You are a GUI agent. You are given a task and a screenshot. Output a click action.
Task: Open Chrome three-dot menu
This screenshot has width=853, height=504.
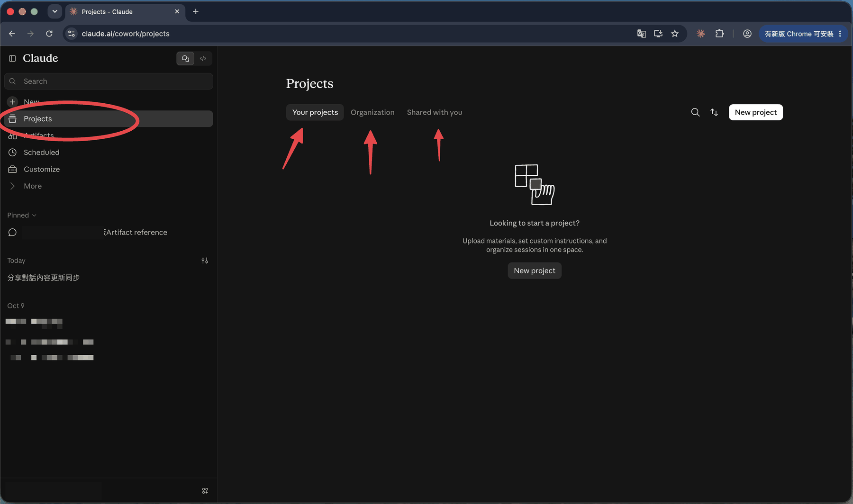840,34
